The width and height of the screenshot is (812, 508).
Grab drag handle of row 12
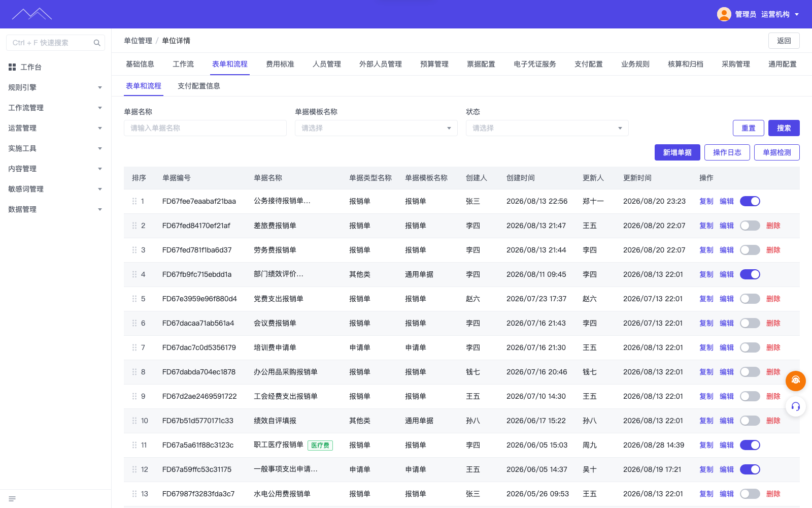134,469
